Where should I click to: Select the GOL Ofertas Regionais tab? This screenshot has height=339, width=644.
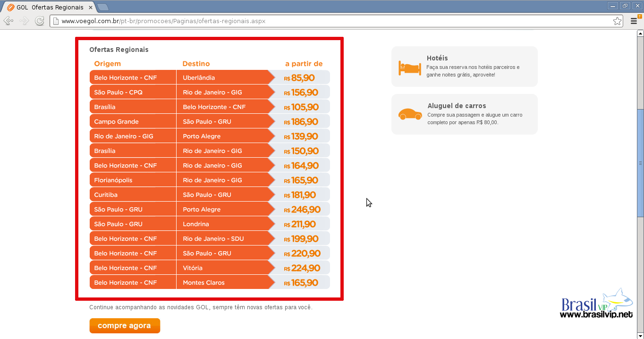tap(50, 7)
